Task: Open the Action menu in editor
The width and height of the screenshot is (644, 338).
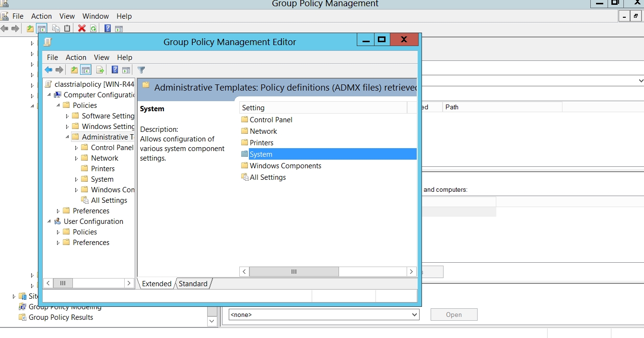Action: pyautogui.click(x=76, y=57)
